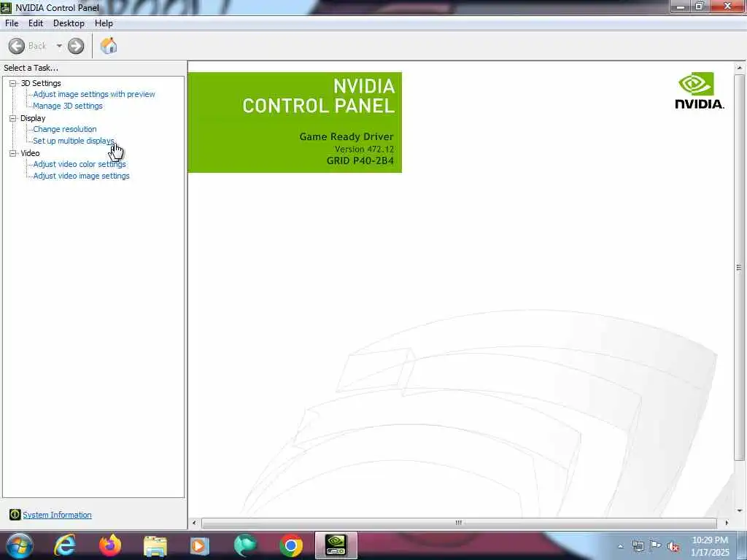This screenshot has height=560, width=747.
Task: Open the Desktop menu
Action: pyautogui.click(x=69, y=23)
